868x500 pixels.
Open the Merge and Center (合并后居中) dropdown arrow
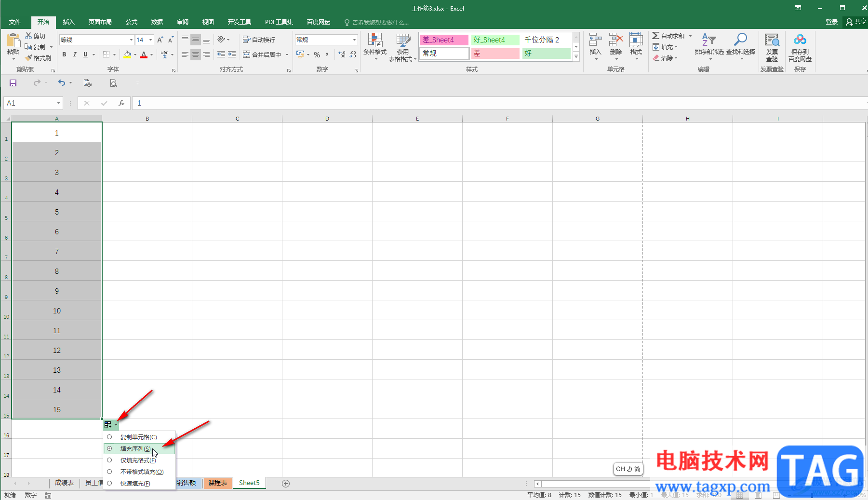click(287, 54)
